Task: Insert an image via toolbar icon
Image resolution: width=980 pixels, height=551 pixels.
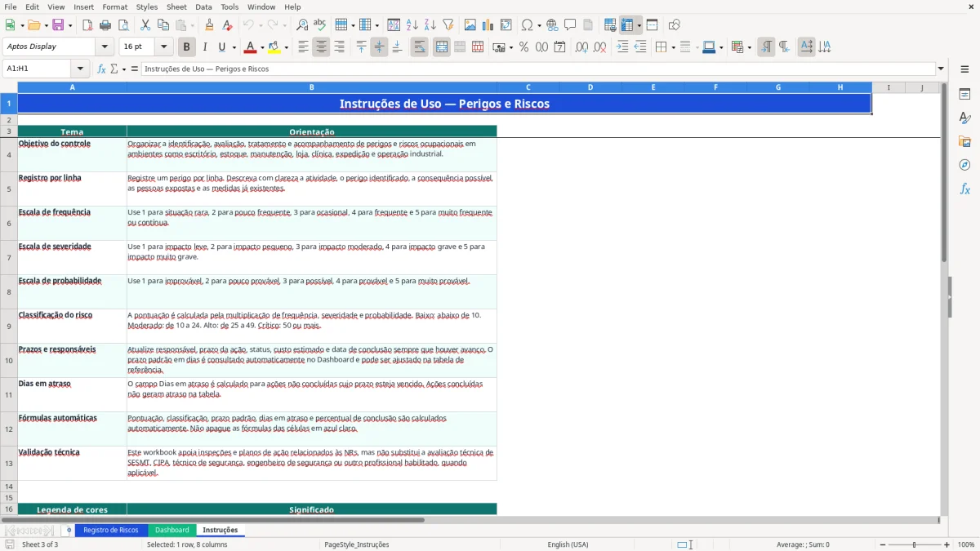Action: tap(470, 25)
